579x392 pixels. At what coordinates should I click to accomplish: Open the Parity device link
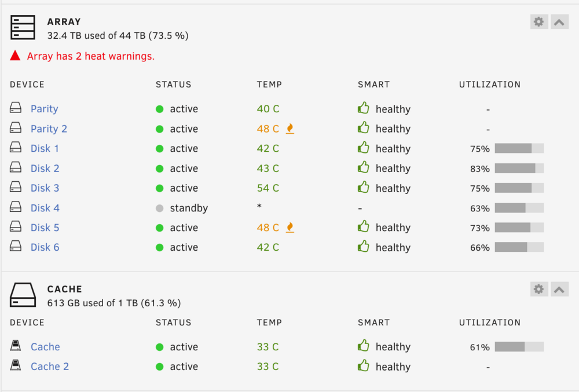[x=45, y=109]
